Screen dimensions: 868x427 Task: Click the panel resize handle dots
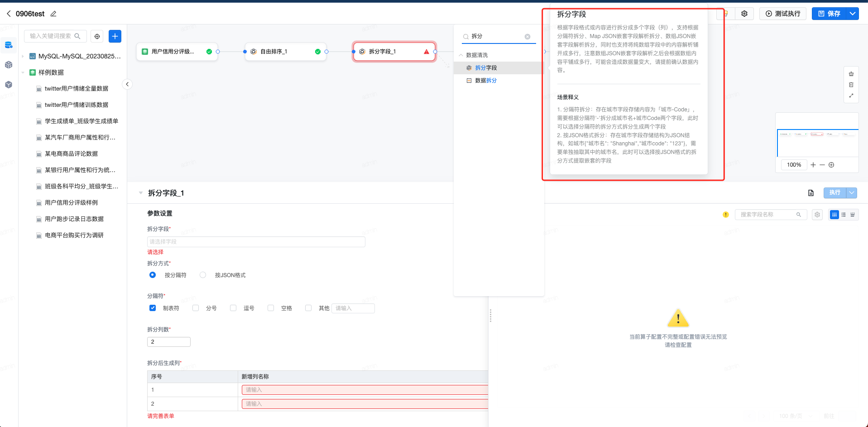pyautogui.click(x=490, y=316)
